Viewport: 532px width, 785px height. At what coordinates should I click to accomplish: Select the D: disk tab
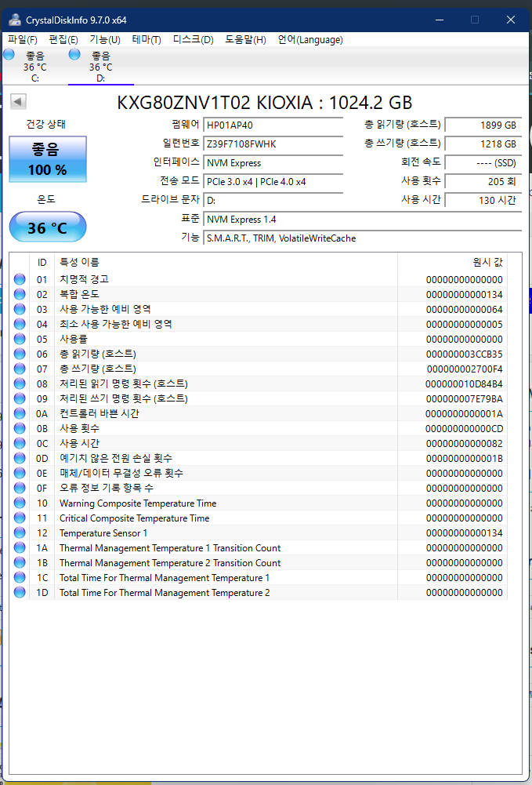[x=100, y=67]
